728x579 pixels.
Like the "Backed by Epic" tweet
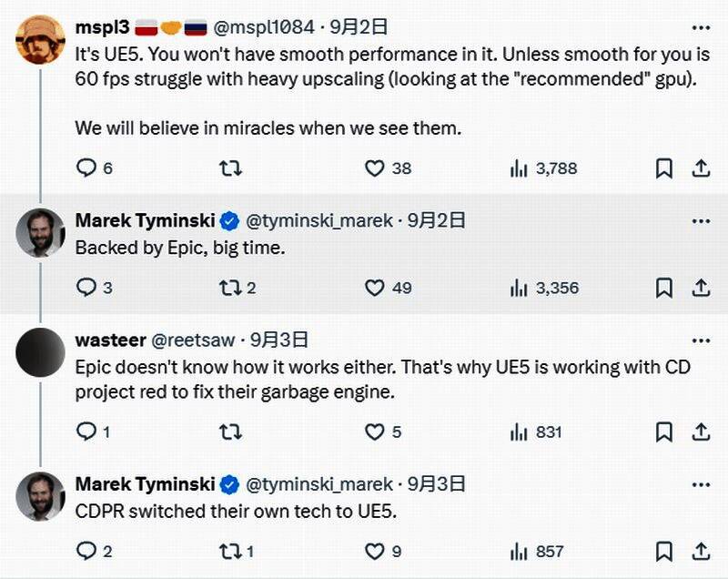pyautogui.click(x=374, y=288)
